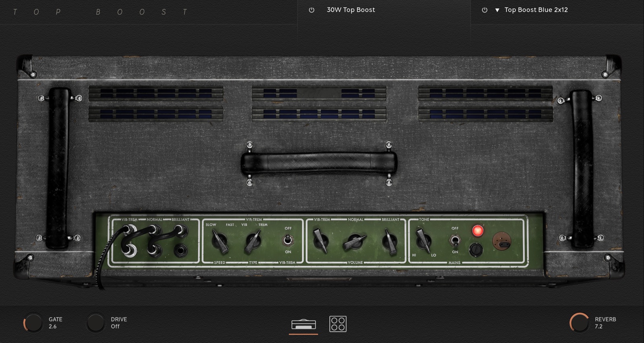Click the GATE knob

(33, 323)
